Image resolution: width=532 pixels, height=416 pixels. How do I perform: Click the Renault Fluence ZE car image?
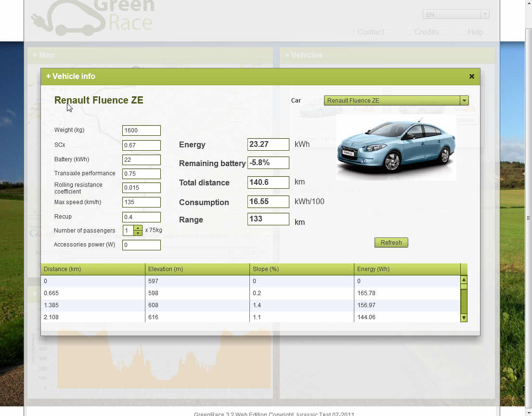[x=396, y=147]
